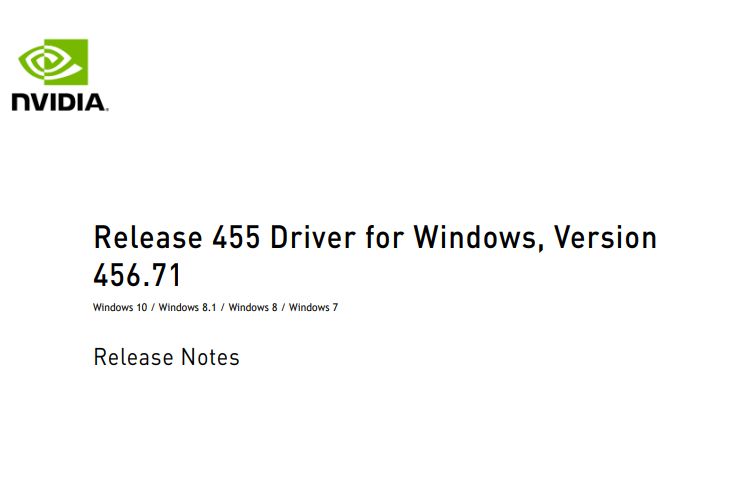Viewport: 737px width, 480px height.
Task: Select the word "Version" in the title
Action: click(x=605, y=237)
